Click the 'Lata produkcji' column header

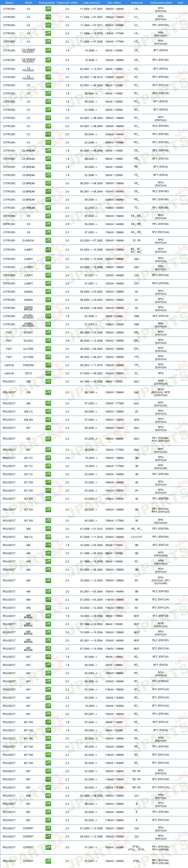91,3
